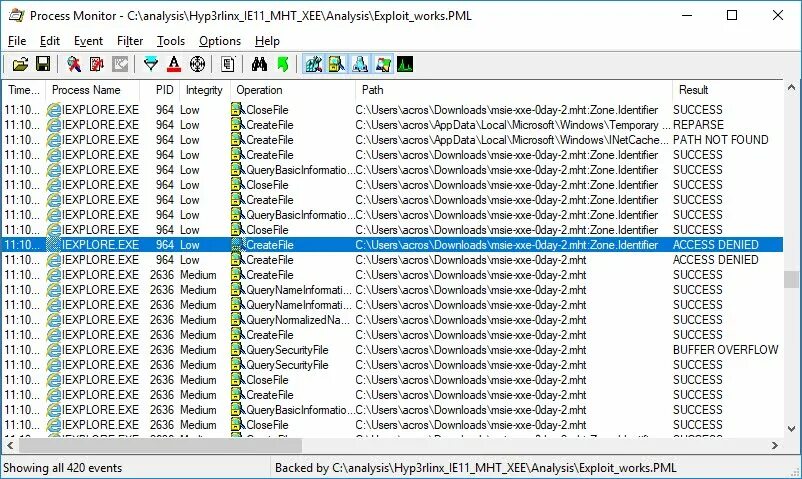Click the Find binoculars icon
This screenshot has width=802, height=479.
(x=259, y=64)
